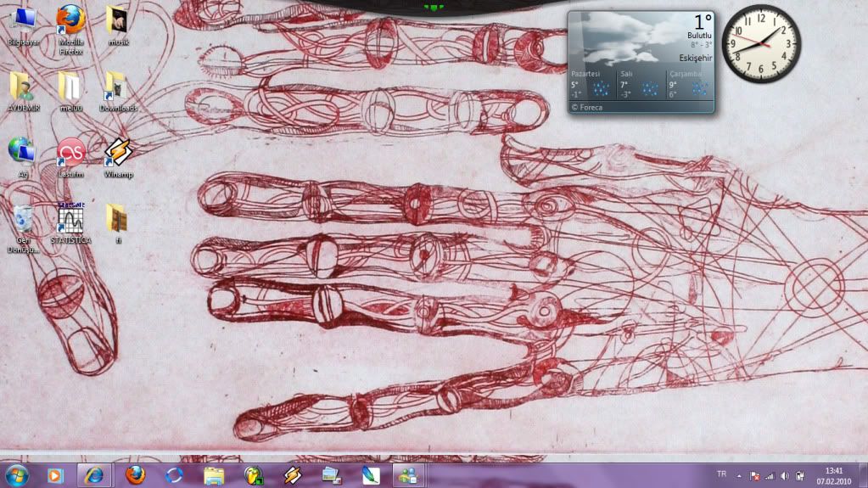Open Winamp lightning icon in taskbar

click(x=292, y=475)
